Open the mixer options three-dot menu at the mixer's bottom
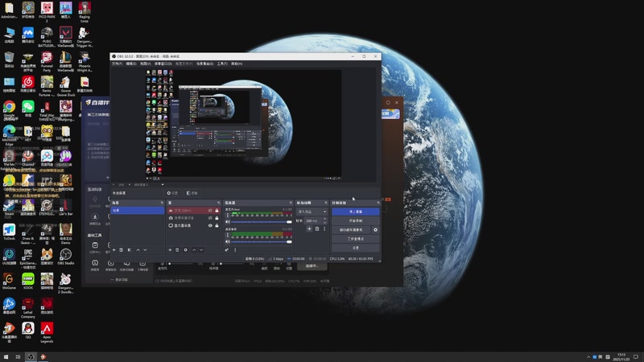The height and width of the screenshot is (362, 644). tap(235, 250)
